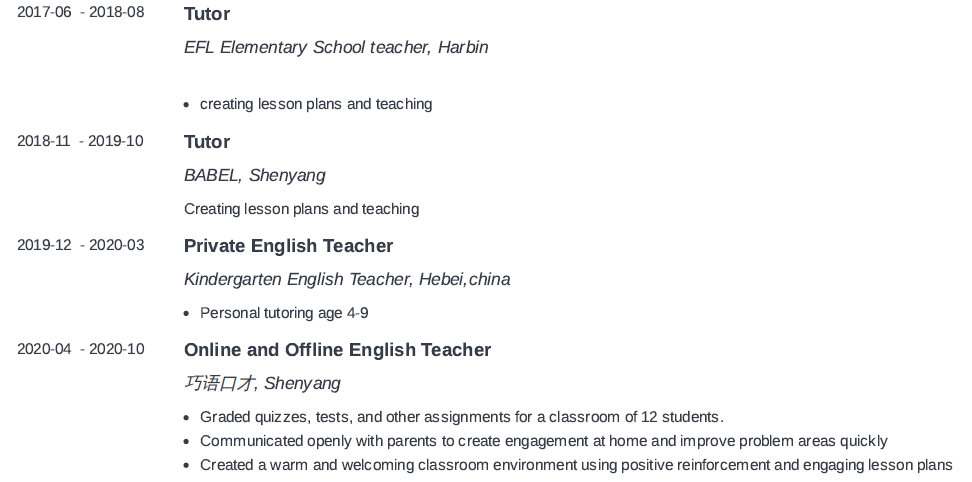Click the Personal tutoring age 4-9 bullet
This screenshot has width=972, height=482.
tap(284, 313)
